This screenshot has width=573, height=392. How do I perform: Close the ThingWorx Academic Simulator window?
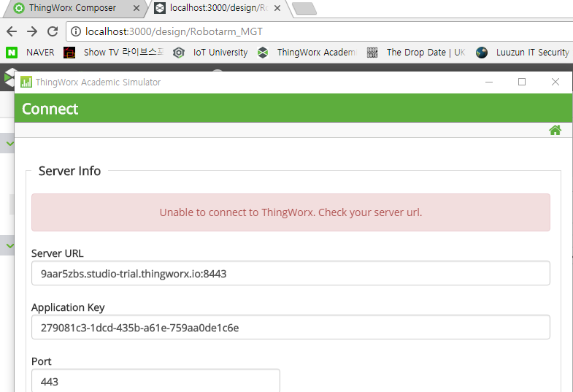click(x=555, y=82)
